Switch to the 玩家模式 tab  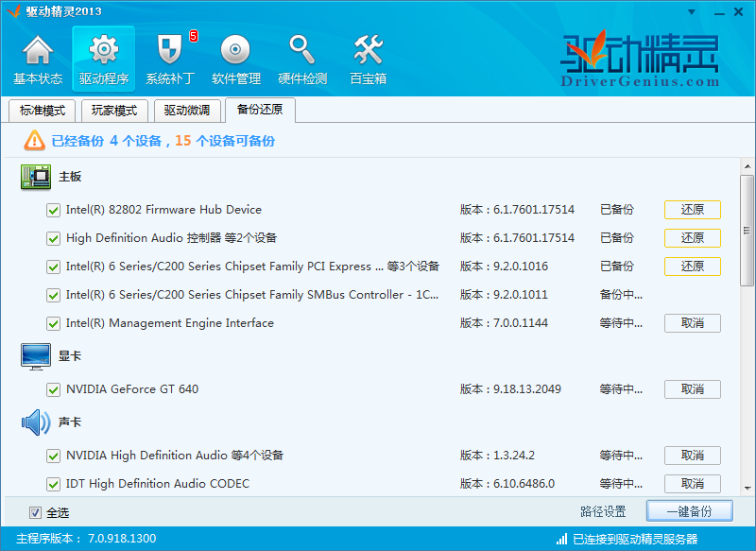tap(114, 111)
